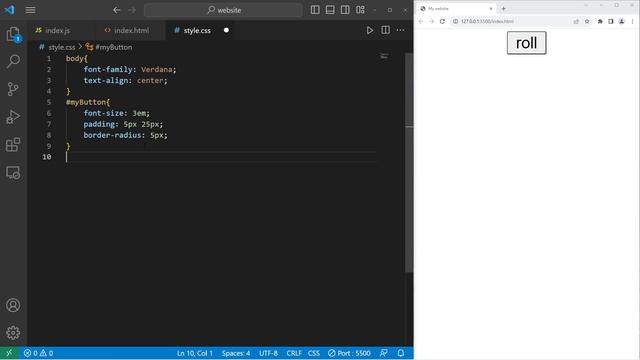Open the errors and warnings status item
The width and height of the screenshot is (640, 360).
click(38, 353)
